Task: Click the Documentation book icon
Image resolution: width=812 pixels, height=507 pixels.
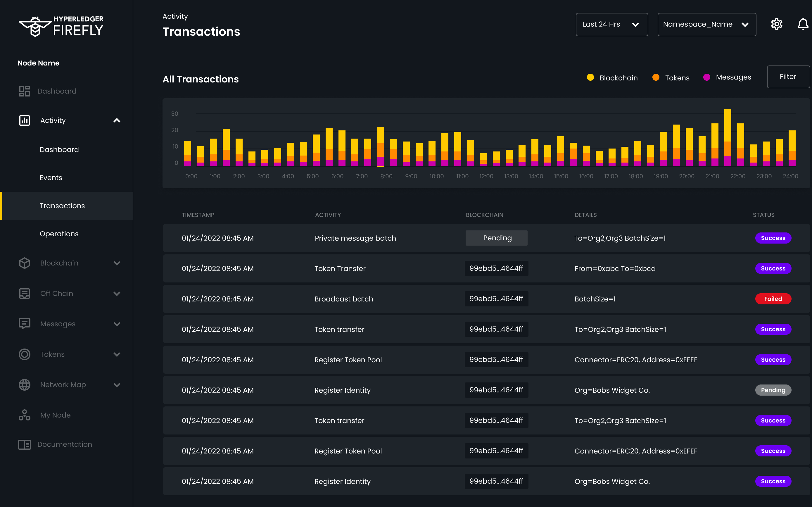Action: coord(25,445)
